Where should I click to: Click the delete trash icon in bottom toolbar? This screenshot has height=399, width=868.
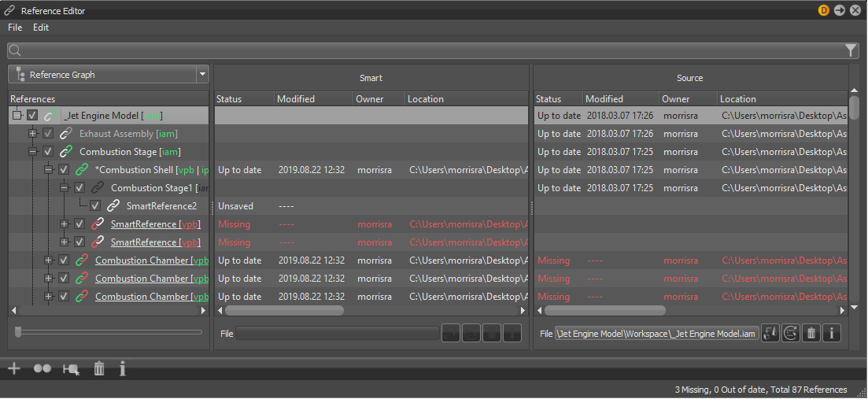point(99,368)
